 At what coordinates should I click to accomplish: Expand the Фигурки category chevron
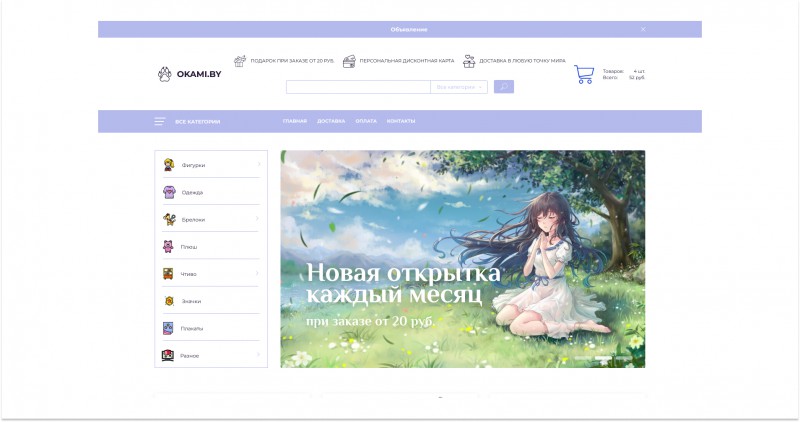tap(259, 164)
